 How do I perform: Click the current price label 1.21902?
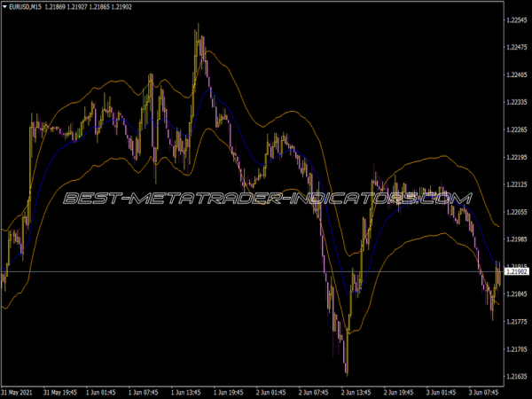[x=515, y=271]
